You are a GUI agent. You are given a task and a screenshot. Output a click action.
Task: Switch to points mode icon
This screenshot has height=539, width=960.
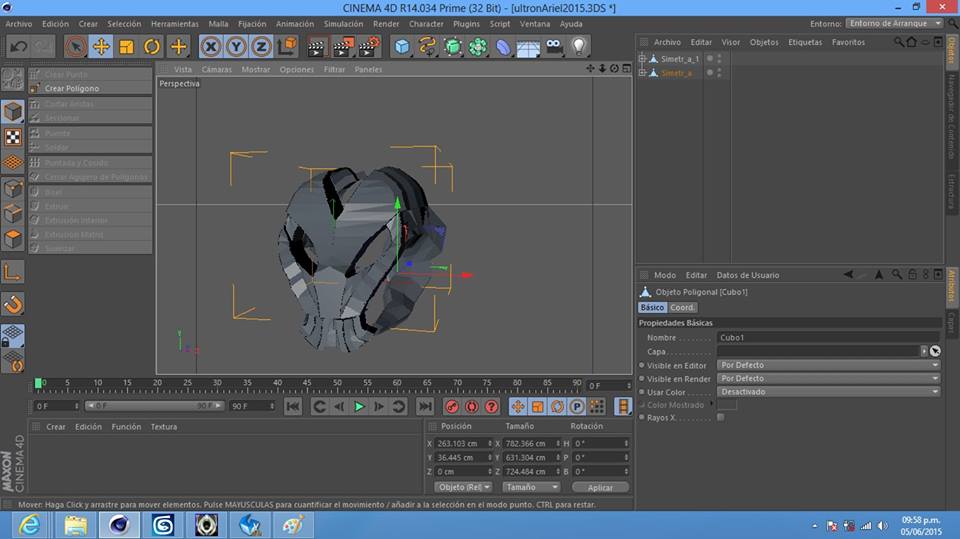(13, 189)
